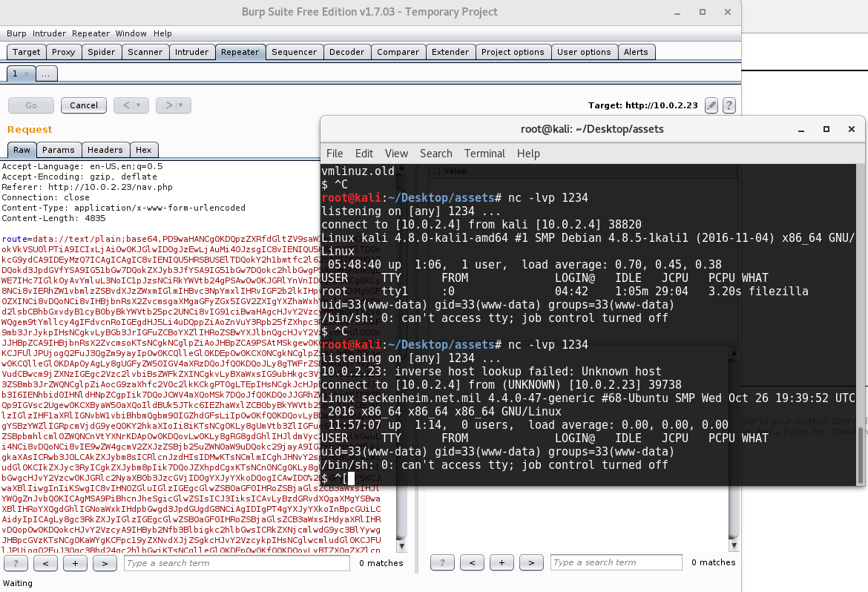The width and height of the screenshot is (868, 592).
Task: Select the Raw request view tab
Action: coord(22,150)
